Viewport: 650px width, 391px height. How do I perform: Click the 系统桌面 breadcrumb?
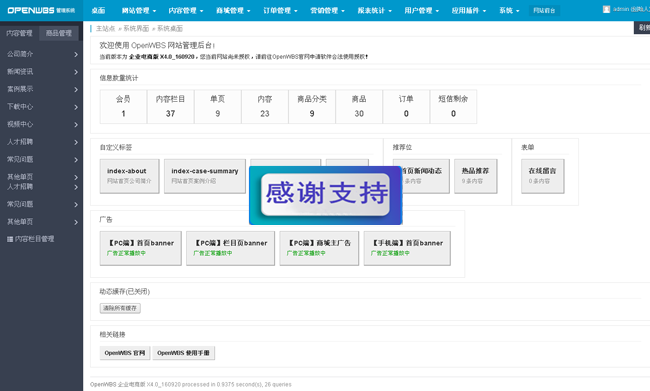pos(170,28)
